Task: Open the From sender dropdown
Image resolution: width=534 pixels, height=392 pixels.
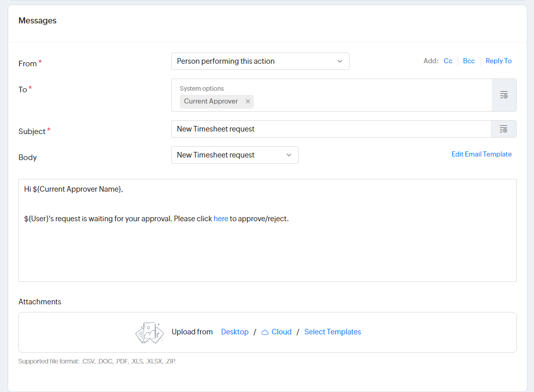Action: (260, 61)
